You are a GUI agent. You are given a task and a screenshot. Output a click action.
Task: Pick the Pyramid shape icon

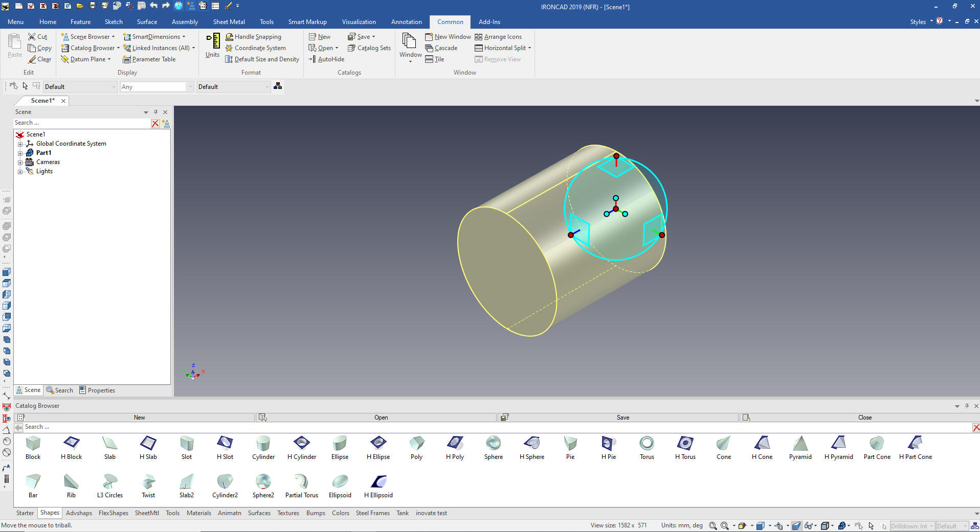point(800,443)
